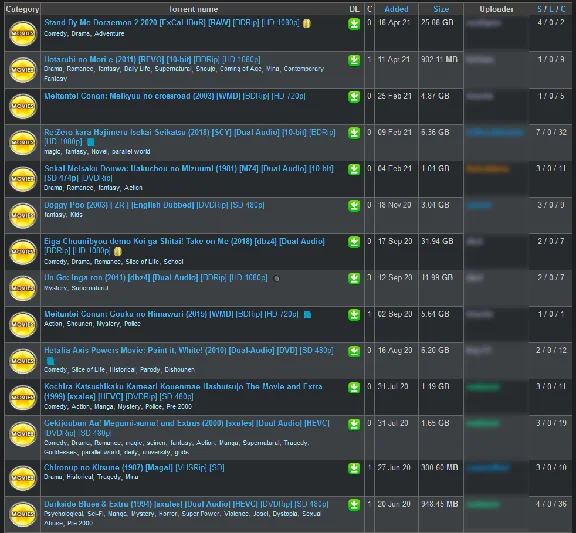Screen dimensions: 576x533
Task: Open Gekijouban Aa! Megami-sama torrent title
Action: 187,428
